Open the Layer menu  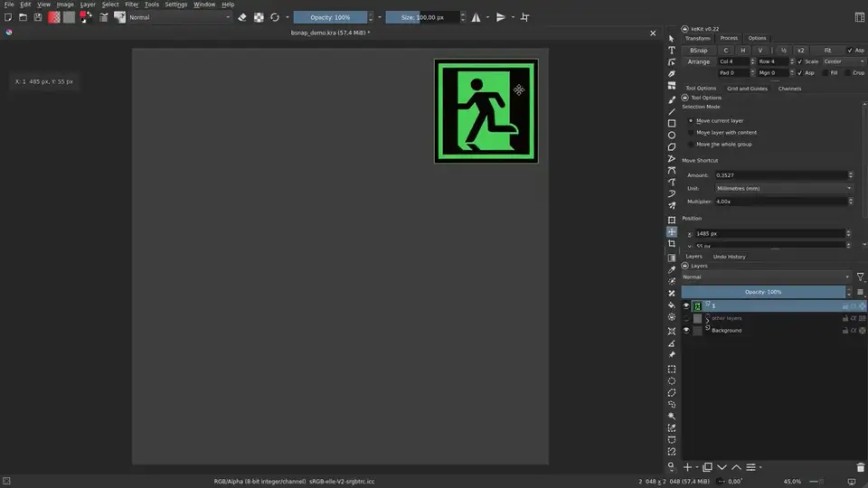tap(88, 4)
